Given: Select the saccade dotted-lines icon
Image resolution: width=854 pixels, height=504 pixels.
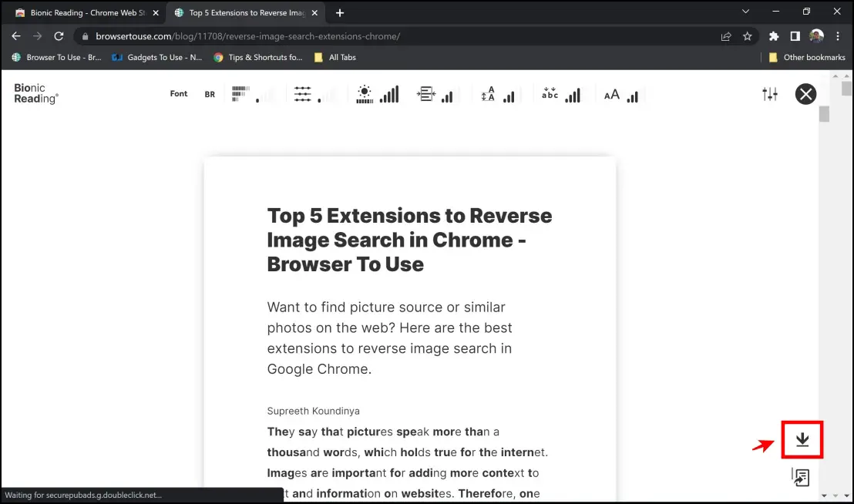Looking at the screenshot, I should [302, 93].
